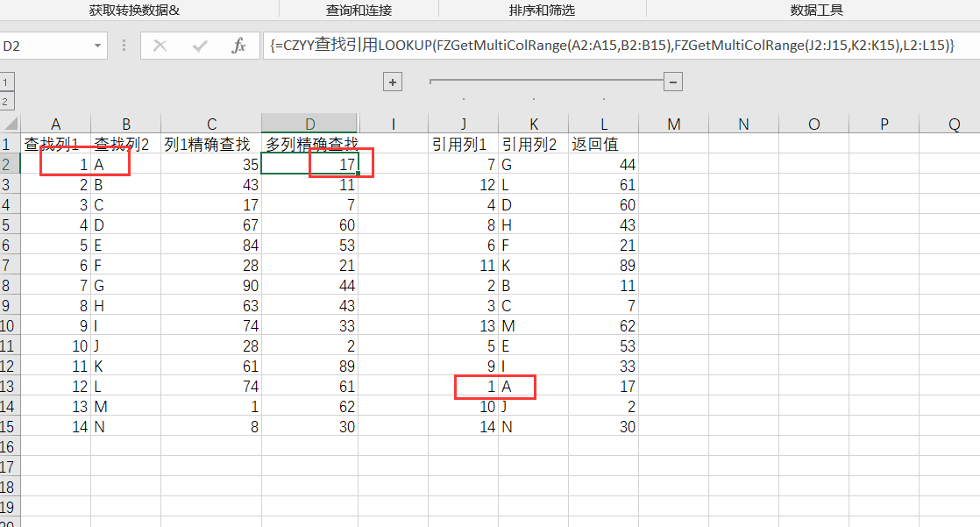Select cell C5 containing 67
Viewport: 980px width, 527px height.
tap(211, 225)
